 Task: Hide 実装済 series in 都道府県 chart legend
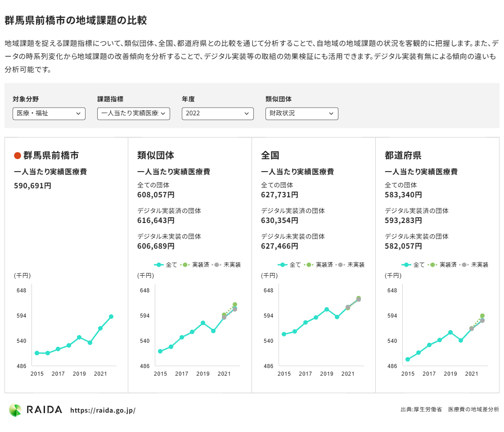point(442,265)
